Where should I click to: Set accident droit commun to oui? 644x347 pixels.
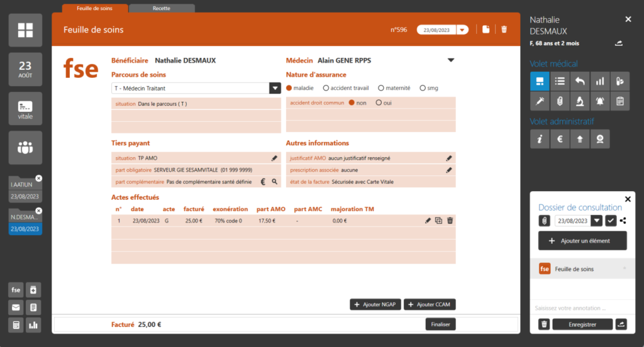(x=379, y=103)
